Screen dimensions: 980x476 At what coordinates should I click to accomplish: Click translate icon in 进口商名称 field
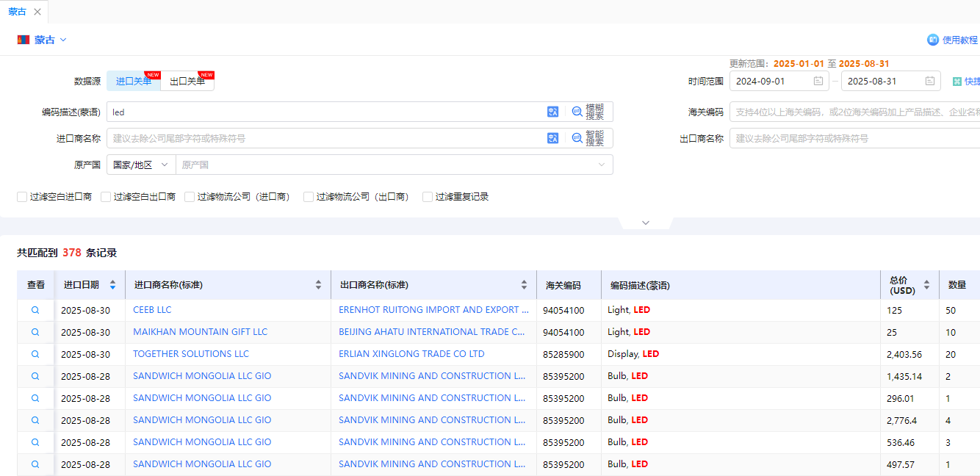click(553, 138)
